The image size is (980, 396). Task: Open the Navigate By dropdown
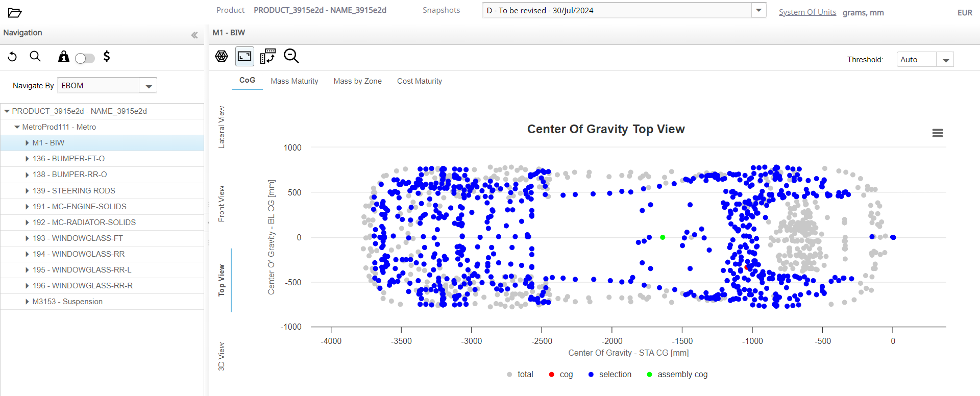click(149, 86)
